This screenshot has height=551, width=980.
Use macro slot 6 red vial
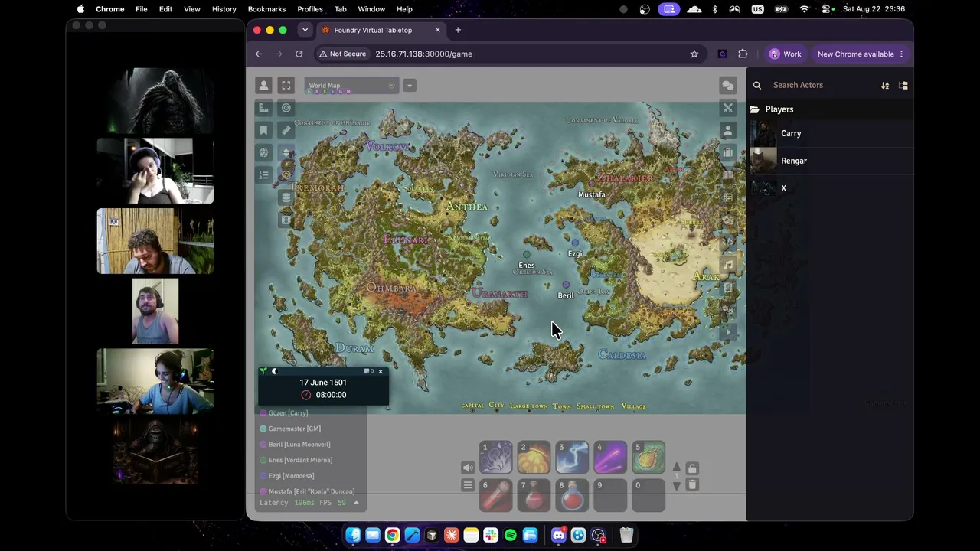[496, 495]
